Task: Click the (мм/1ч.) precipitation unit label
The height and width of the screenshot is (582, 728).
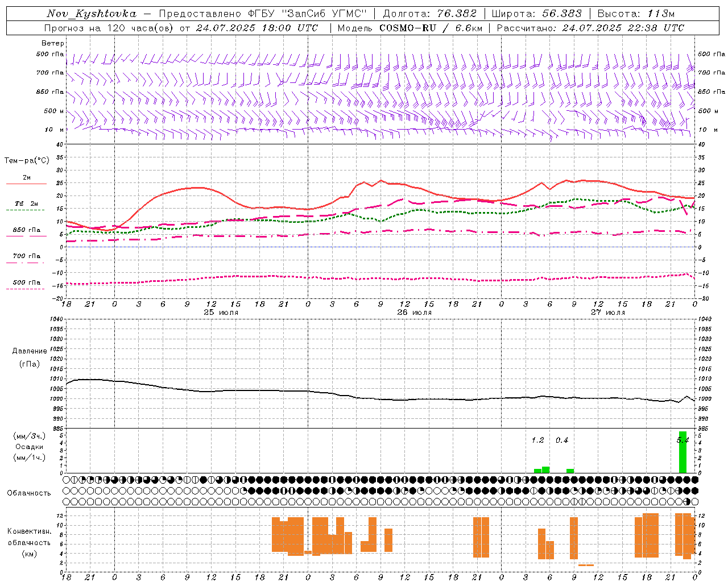Action: click(30, 457)
